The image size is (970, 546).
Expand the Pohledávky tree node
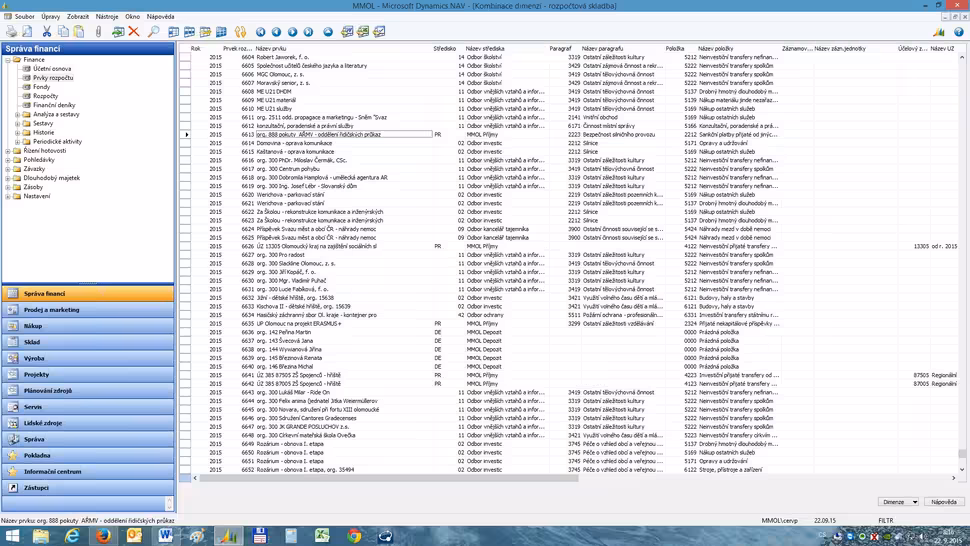[x=8, y=160]
